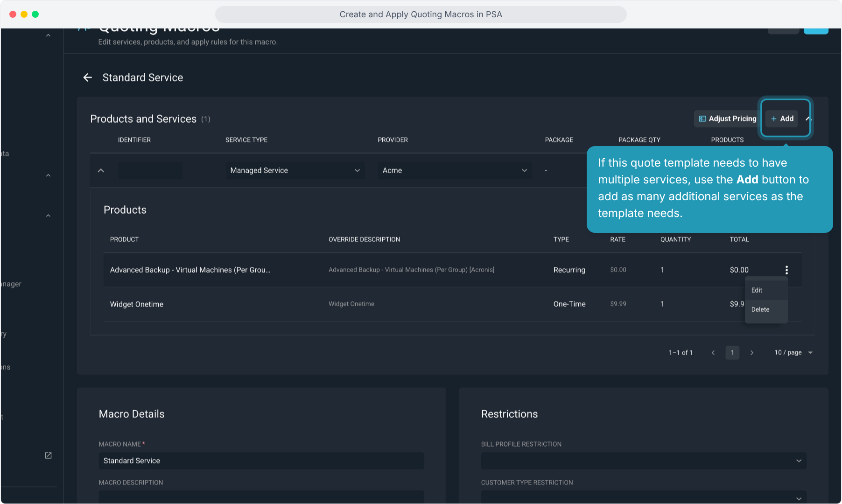Open external link icon in the sidebar
The width and height of the screenshot is (842, 504).
click(x=48, y=455)
